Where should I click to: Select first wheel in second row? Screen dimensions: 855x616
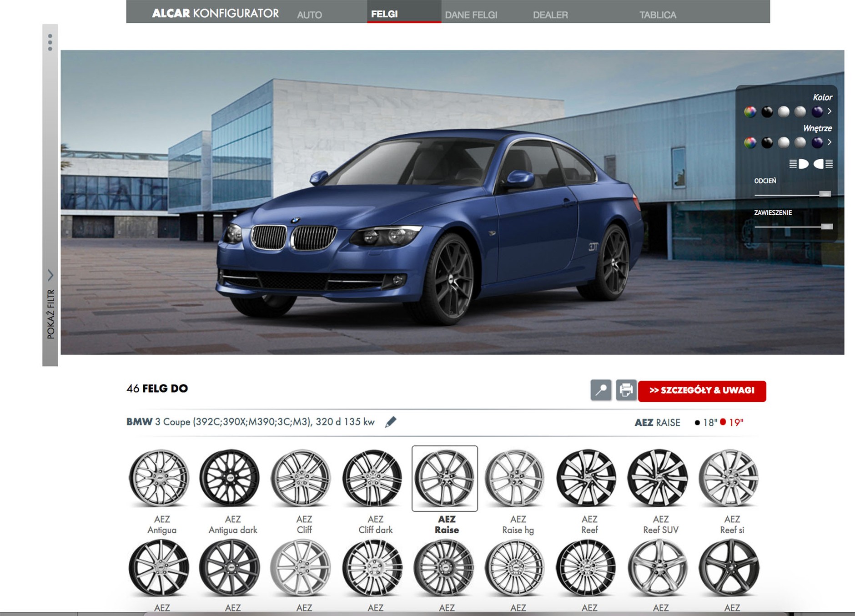159,568
